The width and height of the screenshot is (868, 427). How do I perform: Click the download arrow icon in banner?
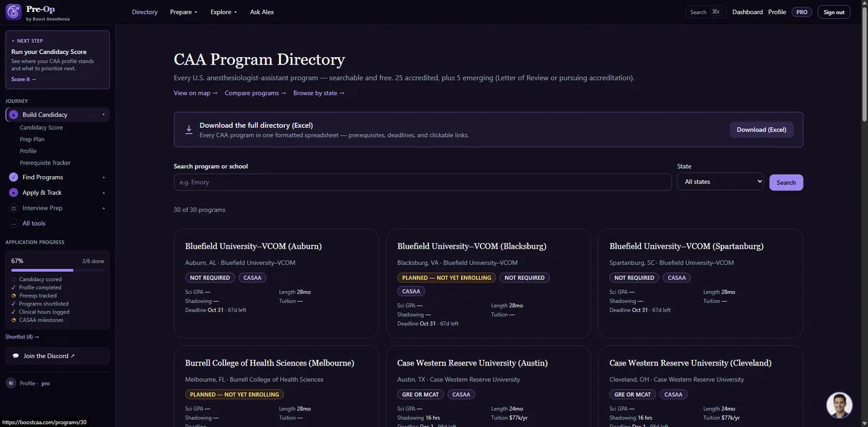tap(188, 130)
